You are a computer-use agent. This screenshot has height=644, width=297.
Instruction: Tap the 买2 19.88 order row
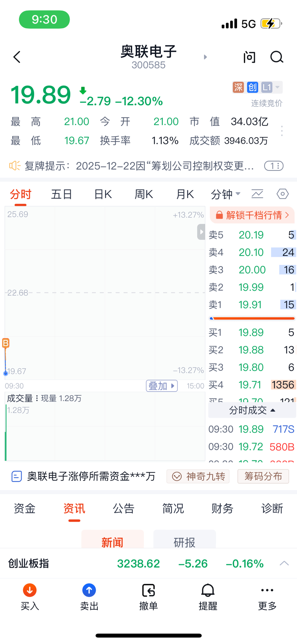pyautogui.click(x=252, y=350)
